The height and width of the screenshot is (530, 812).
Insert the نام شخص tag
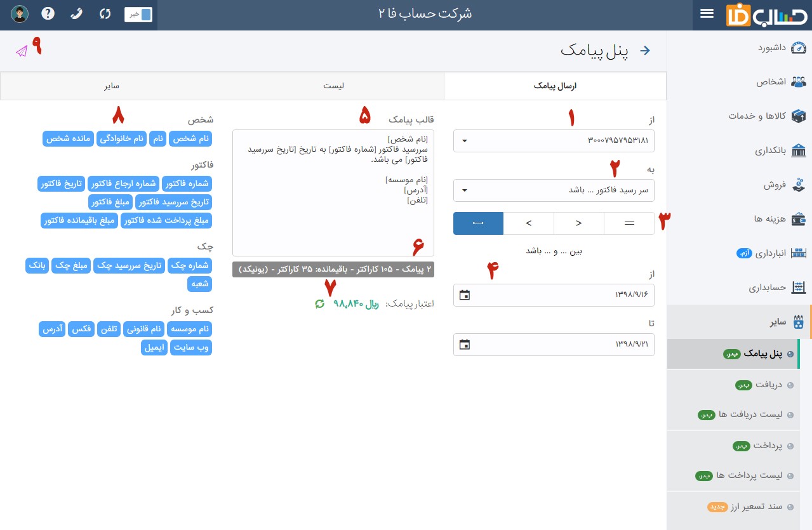[190, 138]
